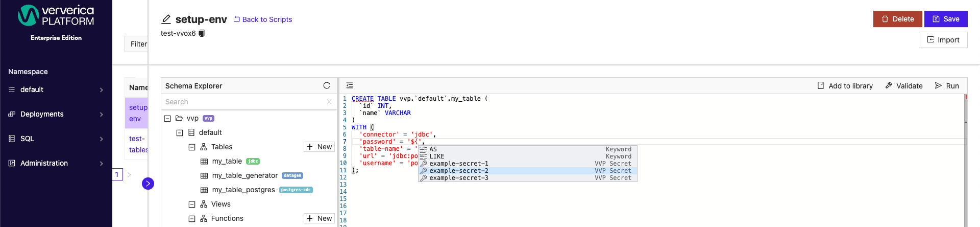980x227 pixels.
Task: Open the Filter box in the scripts list
Action: 136,44
